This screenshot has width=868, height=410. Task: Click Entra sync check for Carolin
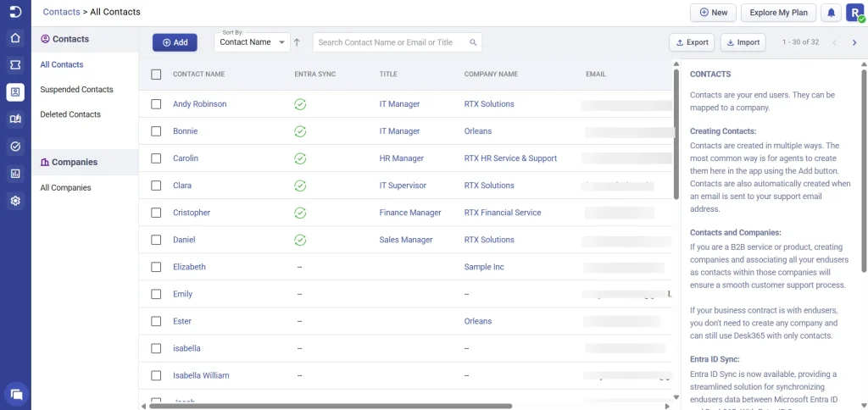300,158
